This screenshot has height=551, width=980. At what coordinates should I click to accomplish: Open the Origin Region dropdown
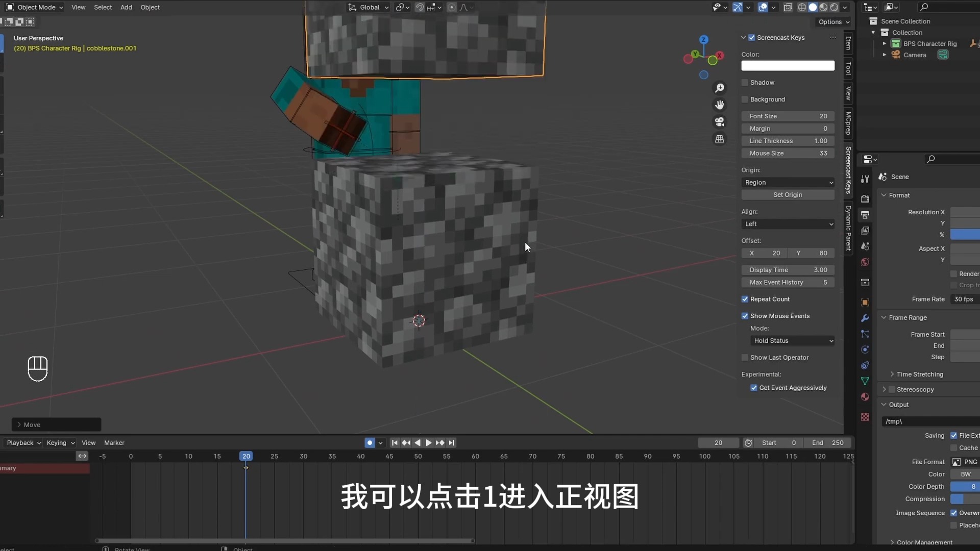point(788,182)
